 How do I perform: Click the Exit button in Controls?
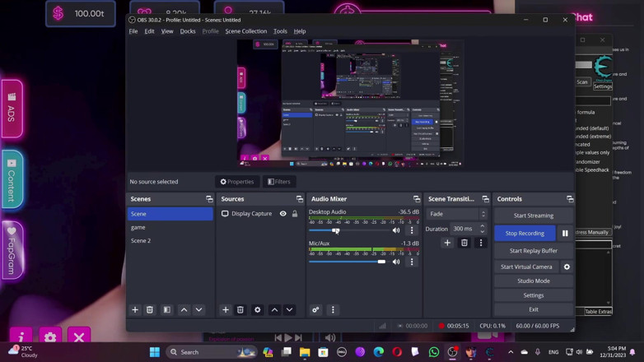pos(534,309)
